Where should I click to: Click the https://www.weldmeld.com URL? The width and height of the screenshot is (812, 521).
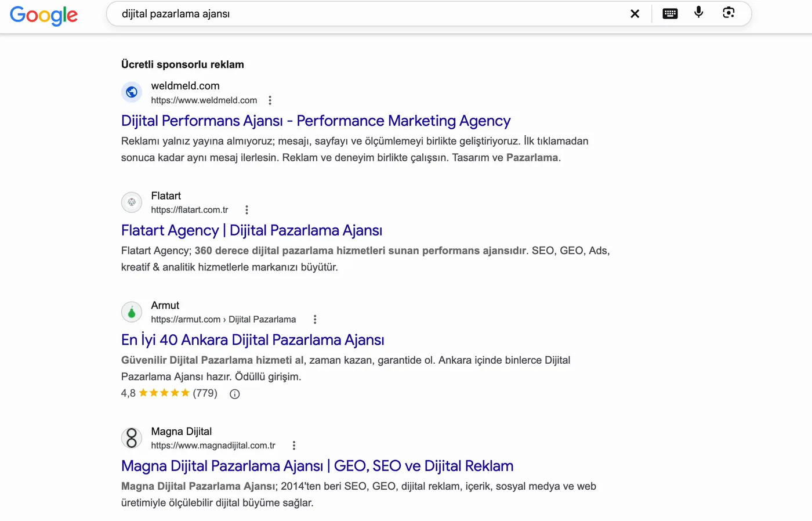click(204, 100)
